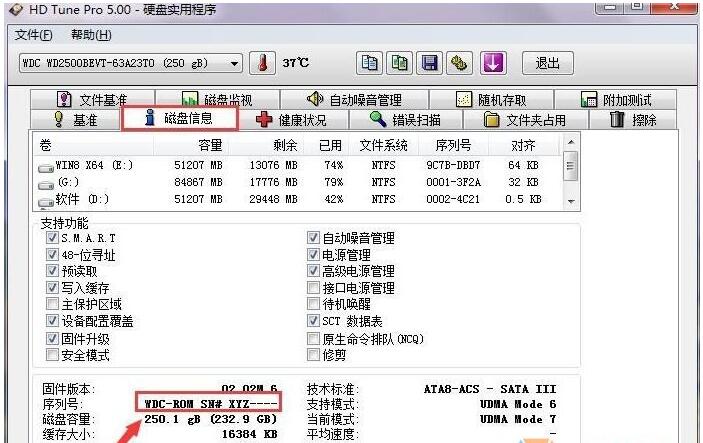Click the 84867 MB capacity value

(198, 182)
